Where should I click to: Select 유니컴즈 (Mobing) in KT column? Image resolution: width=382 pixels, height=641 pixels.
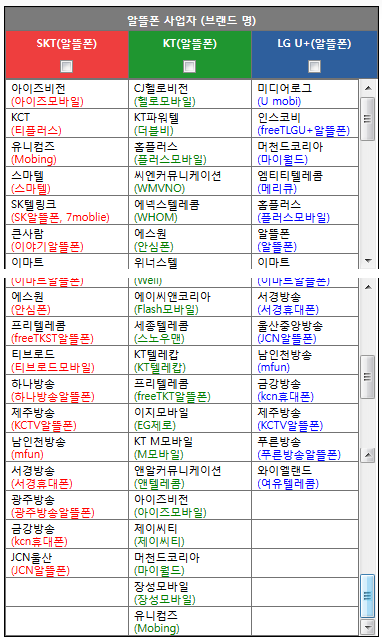click(x=190, y=621)
